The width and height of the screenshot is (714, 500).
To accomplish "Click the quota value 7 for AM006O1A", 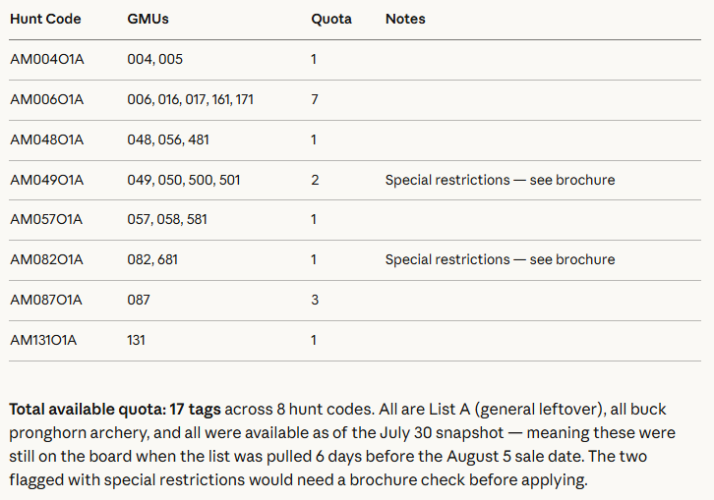I will (x=314, y=99).
